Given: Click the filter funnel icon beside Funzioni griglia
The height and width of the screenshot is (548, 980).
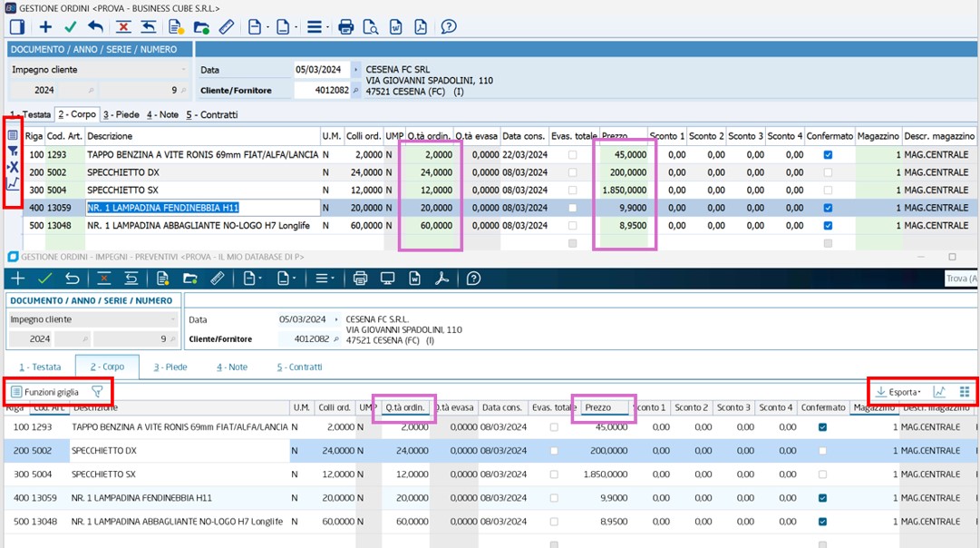Looking at the screenshot, I should pyautogui.click(x=97, y=392).
